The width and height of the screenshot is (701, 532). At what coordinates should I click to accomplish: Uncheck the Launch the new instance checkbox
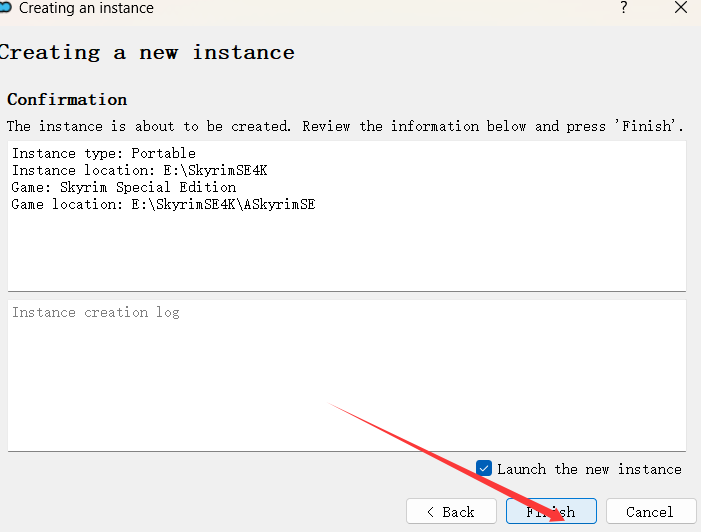pos(484,468)
